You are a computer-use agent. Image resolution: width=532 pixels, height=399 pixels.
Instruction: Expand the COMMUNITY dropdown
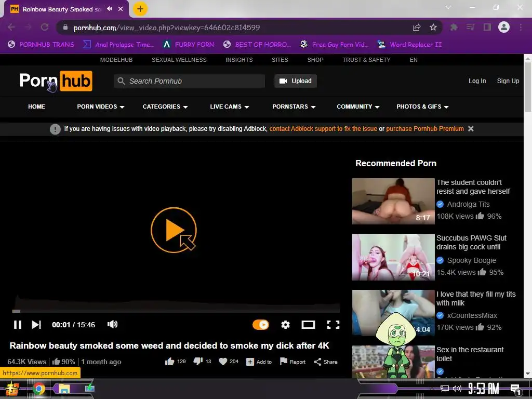coord(358,107)
